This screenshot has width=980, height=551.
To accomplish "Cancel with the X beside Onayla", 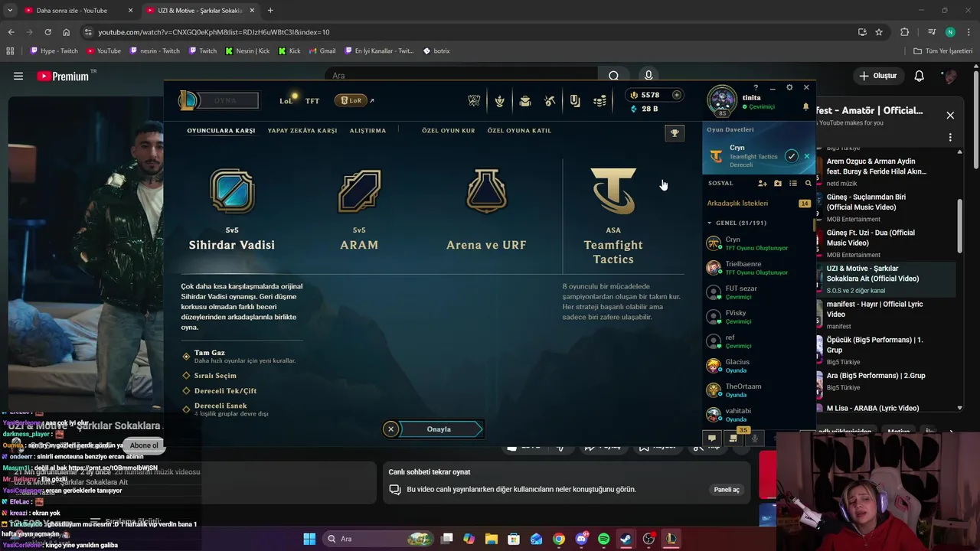I will point(390,429).
